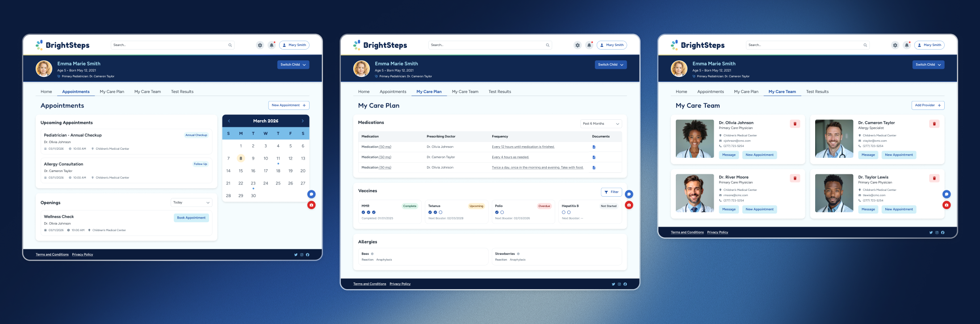Image resolution: width=980 pixels, height=324 pixels.
Task: Click search field on My Care Plan screen
Action: click(x=490, y=45)
